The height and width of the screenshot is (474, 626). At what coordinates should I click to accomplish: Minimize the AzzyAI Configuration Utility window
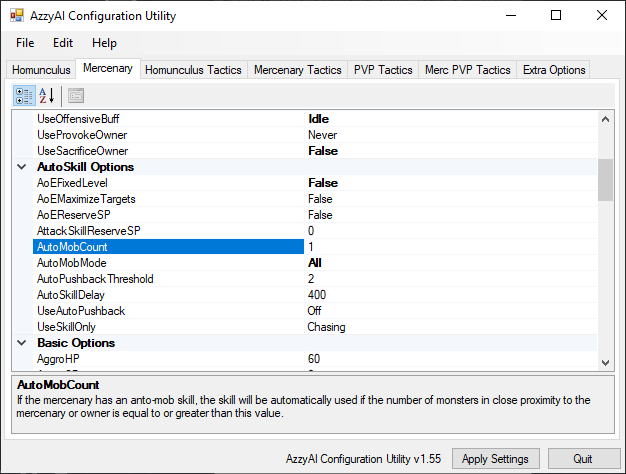[x=511, y=16]
